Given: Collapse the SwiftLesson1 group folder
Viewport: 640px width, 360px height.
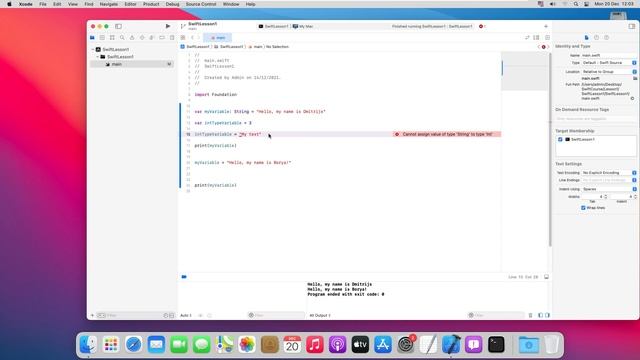Looking at the screenshot, I should coord(98,57).
